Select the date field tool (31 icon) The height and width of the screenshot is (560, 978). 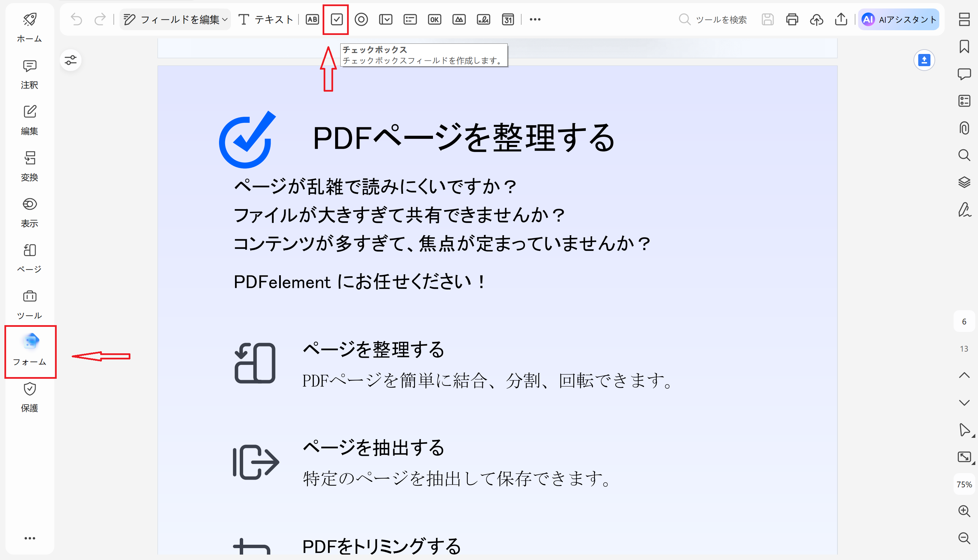tap(508, 19)
